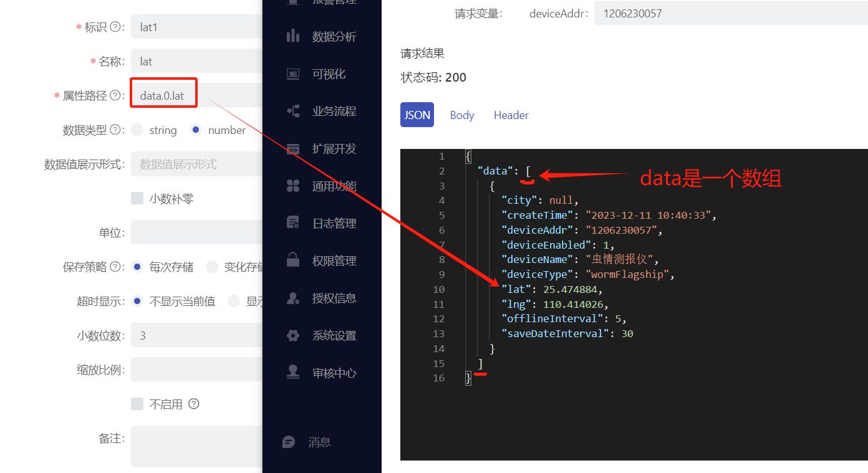Click the 数据值展示形式 input field

coord(196,165)
